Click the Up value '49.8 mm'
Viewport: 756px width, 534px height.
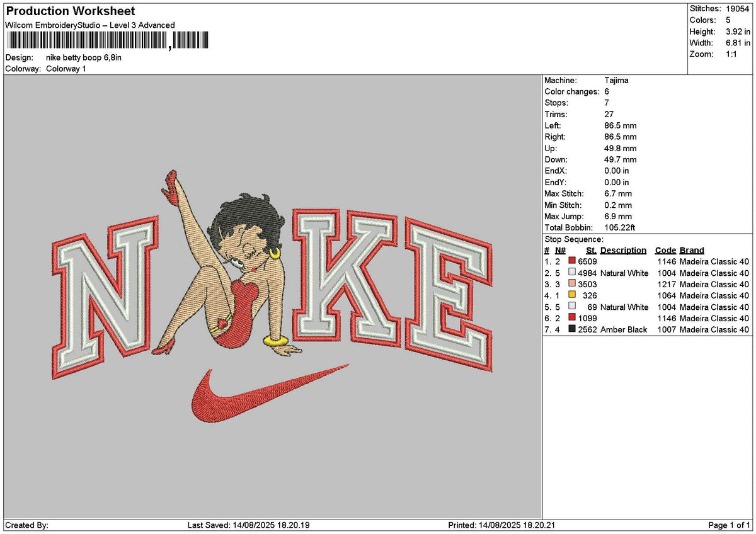tap(621, 148)
